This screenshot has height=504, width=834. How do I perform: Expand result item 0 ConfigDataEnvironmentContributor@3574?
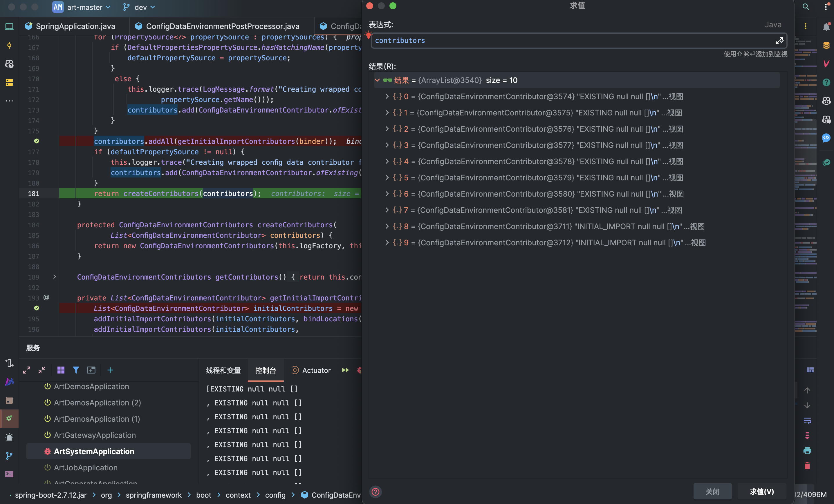(387, 96)
